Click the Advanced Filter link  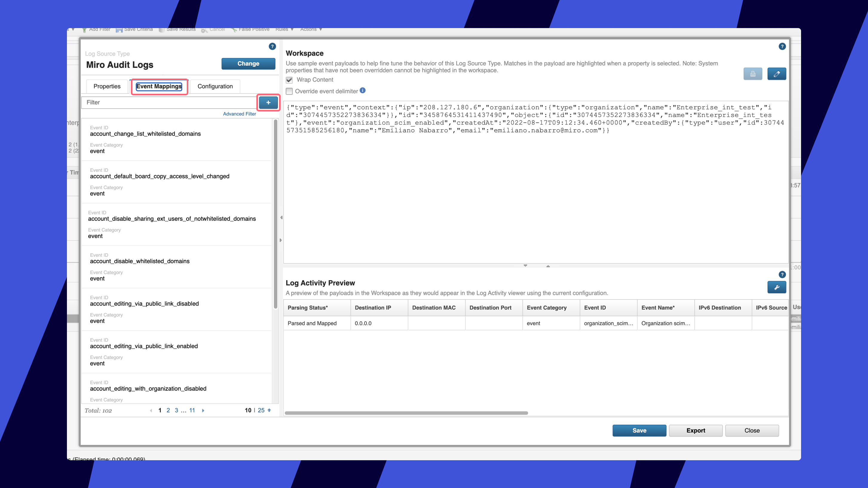pos(239,114)
